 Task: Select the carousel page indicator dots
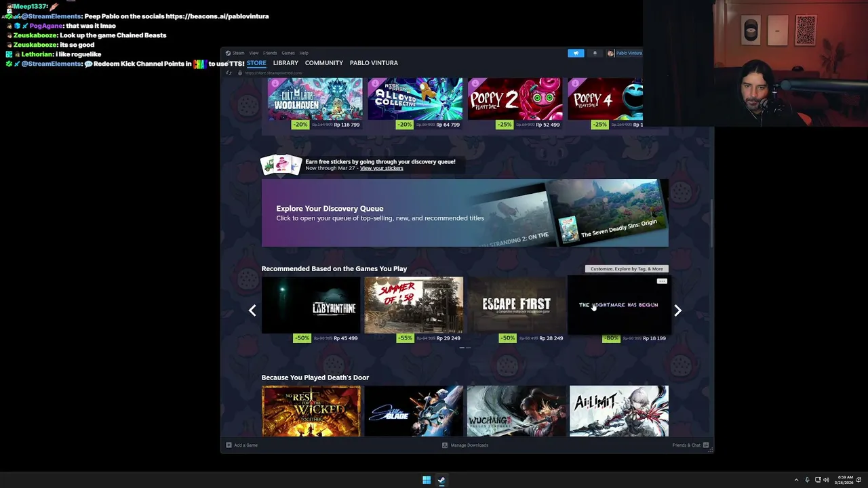(465, 348)
